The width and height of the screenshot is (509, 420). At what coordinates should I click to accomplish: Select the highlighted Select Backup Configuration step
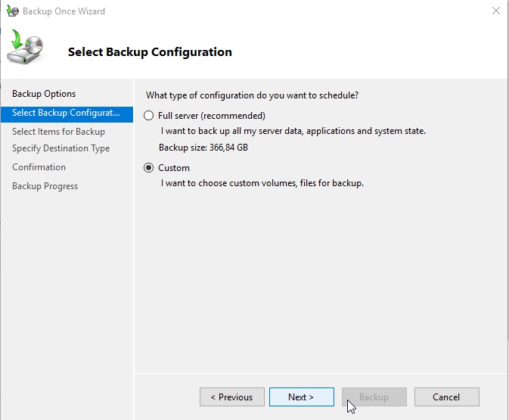pyautogui.click(x=66, y=113)
